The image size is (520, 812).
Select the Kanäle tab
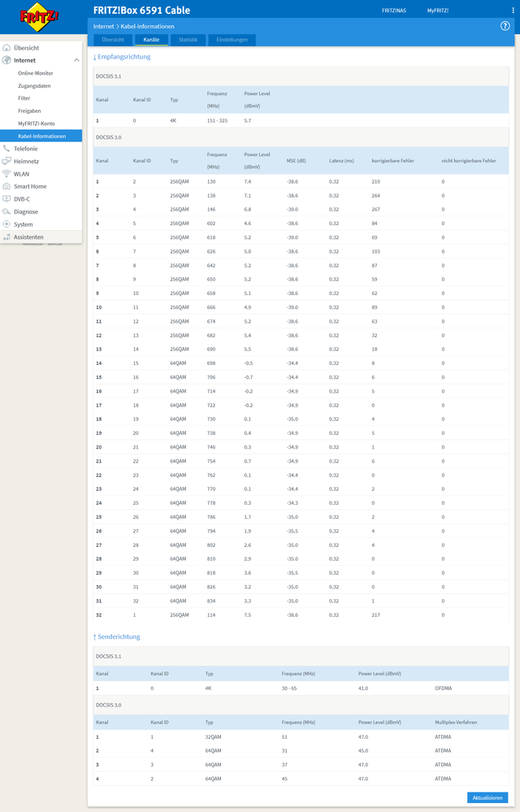[151, 40]
